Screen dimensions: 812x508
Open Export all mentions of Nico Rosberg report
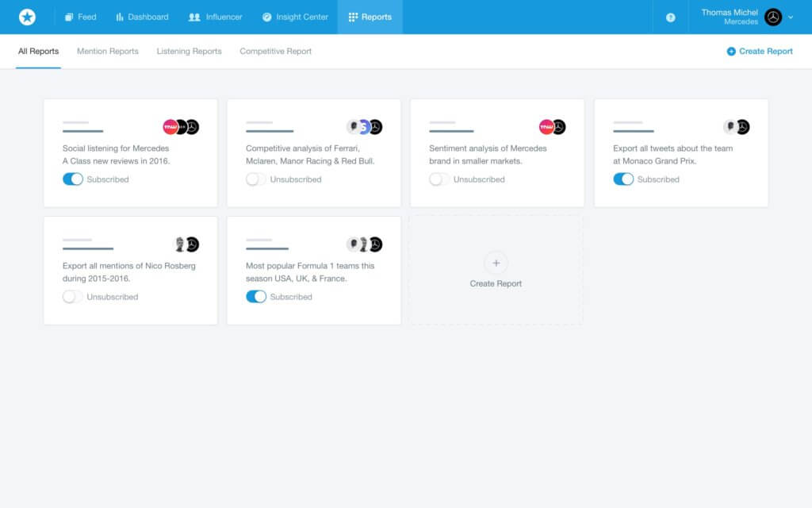[129, 272]
